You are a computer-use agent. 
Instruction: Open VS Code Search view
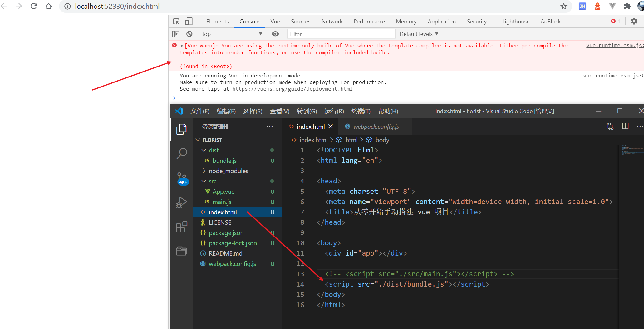pyautogui.click(x=182, y=153)
